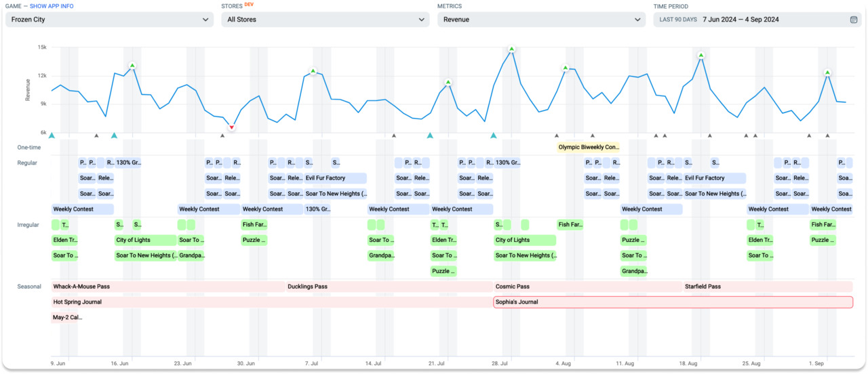Viewport: 868px width, 374px height.
Task: Select the green peak marker near 7 Jul
Action: [313, 71]
